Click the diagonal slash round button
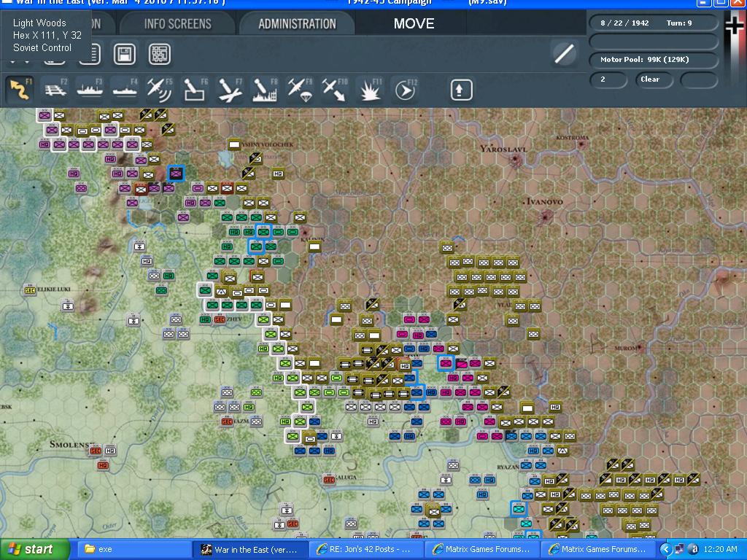 [x=564, y=52]
